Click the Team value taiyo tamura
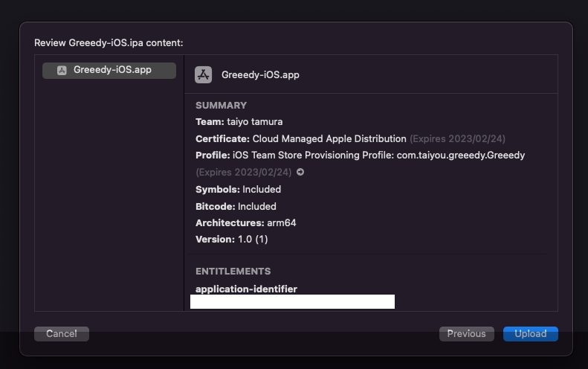 255,121
